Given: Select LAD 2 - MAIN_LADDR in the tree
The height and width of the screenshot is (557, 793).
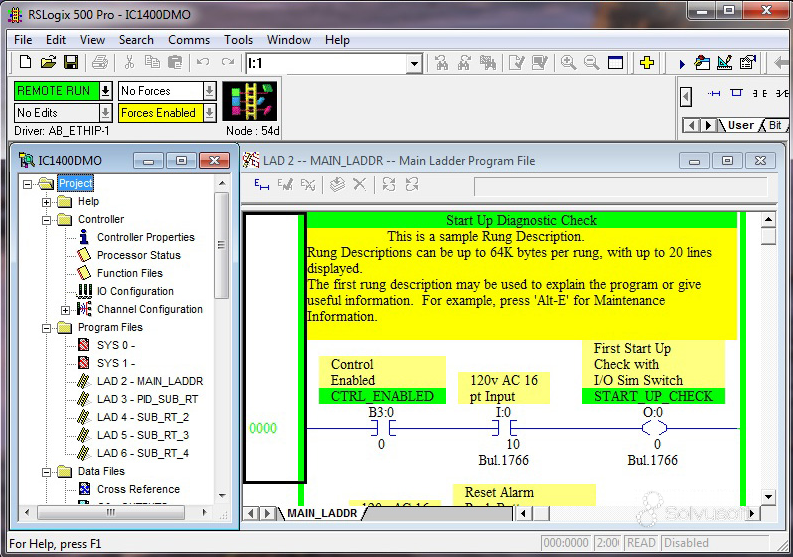Looking at the screenshot, I should 150,381.
